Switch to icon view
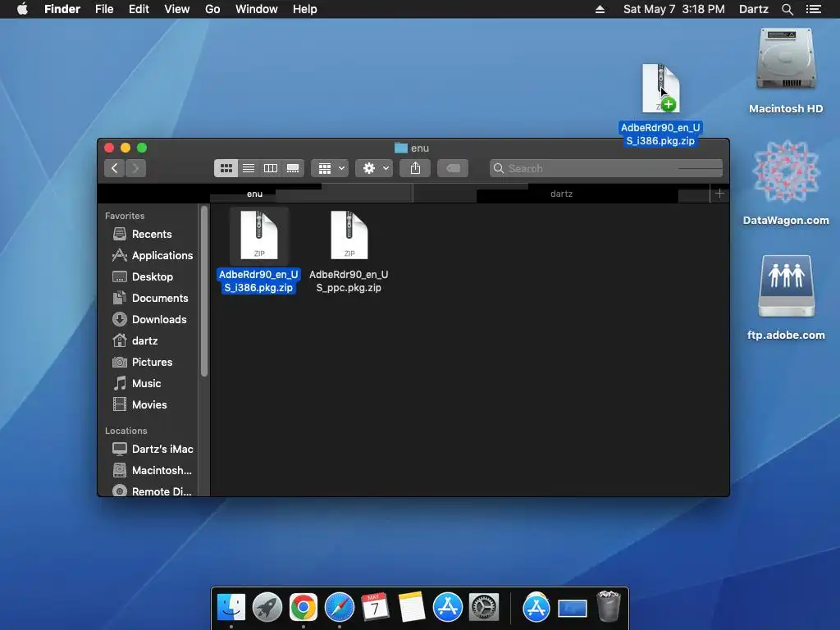Viewport: 840px width, 630px height. (226, 168)
